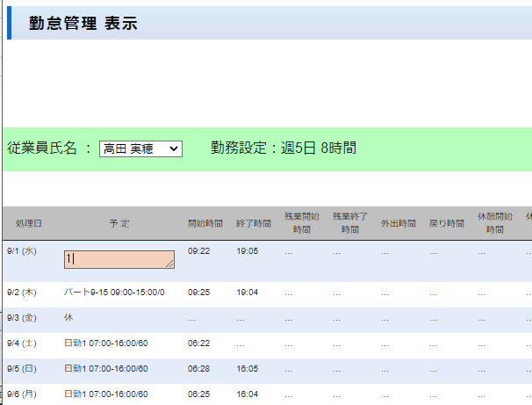Click the 09:22 start time on 9/1
Screen dimensions: 532x405
198,250
